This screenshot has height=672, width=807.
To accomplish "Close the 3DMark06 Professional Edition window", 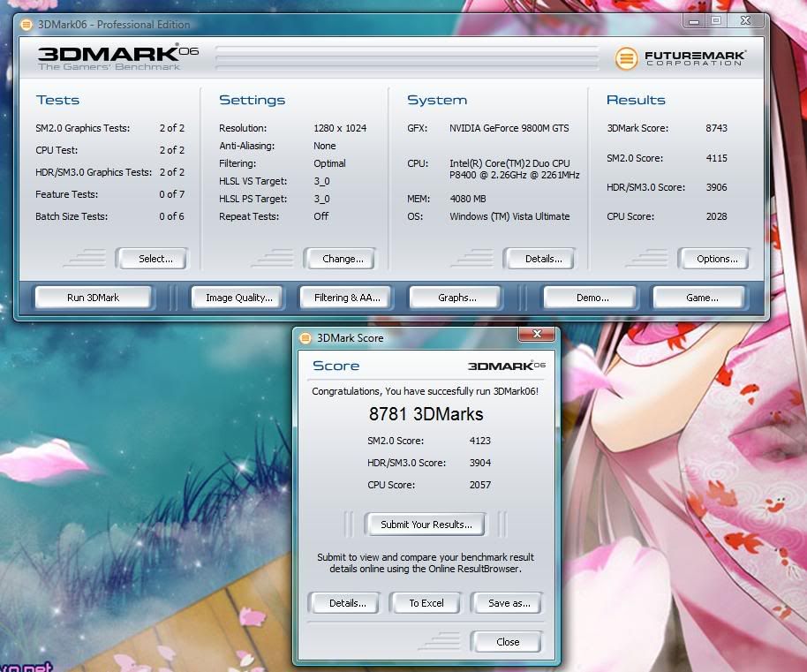I will pyautogui.click(x=745, y=20).
